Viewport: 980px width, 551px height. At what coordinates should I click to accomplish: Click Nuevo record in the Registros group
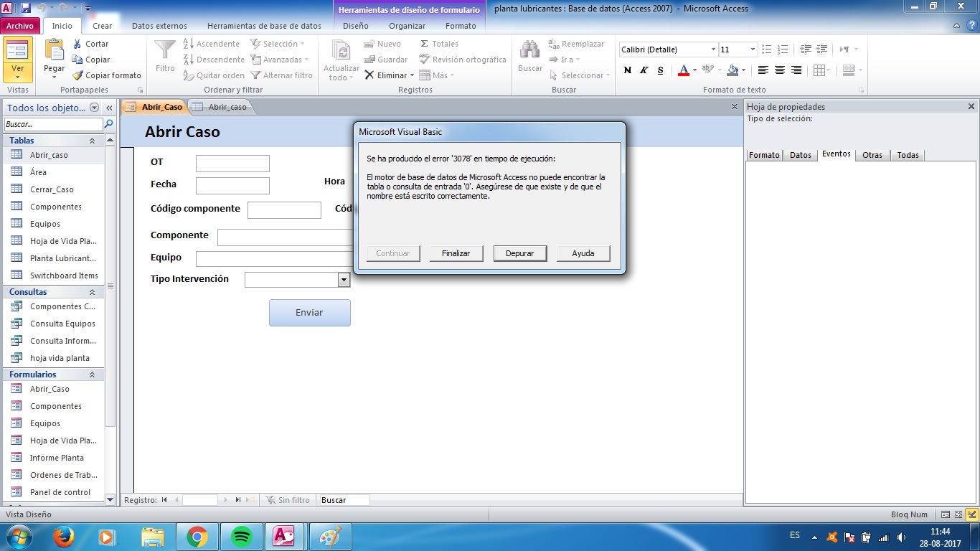coord(382,44)
